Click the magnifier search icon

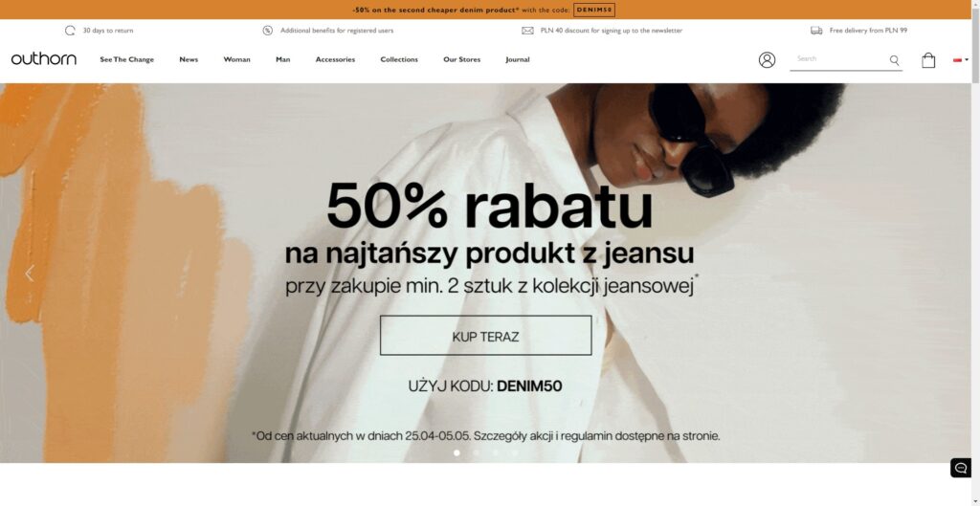click(x=895, y=60)
